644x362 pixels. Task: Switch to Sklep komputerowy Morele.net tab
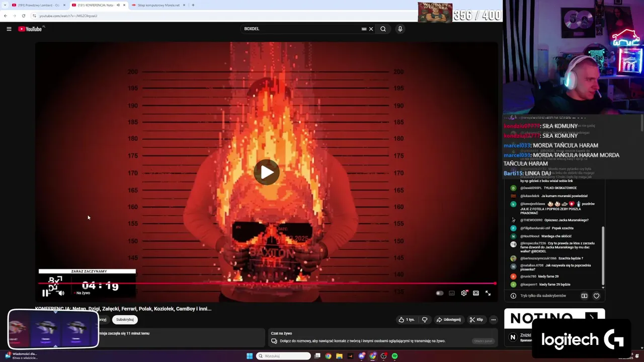pyautogui.click(x=158, y=5)
